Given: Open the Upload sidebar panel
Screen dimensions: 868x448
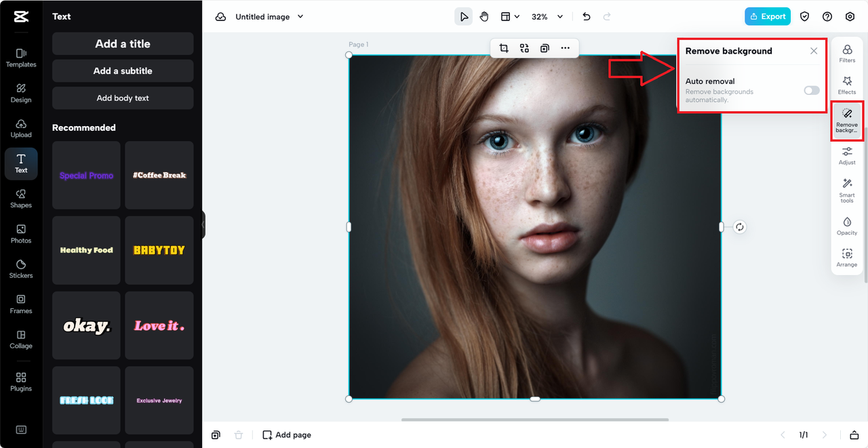Looking at the screenshot, I should tap(21, 128).
